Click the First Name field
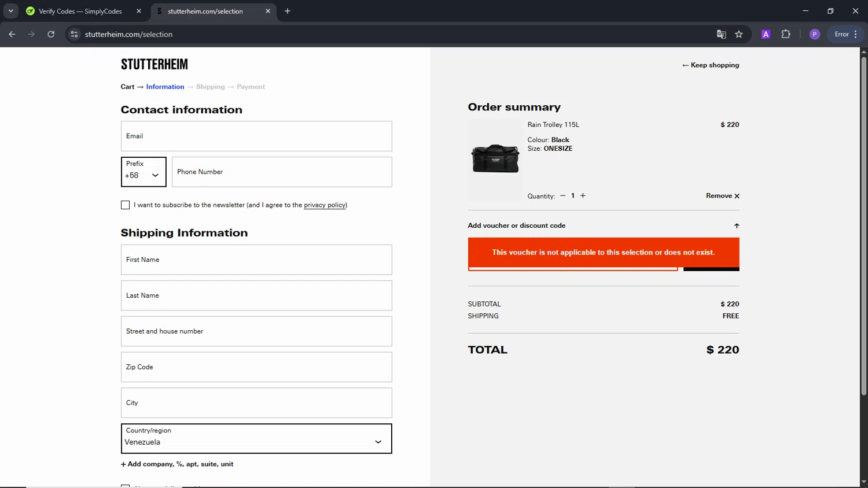This screenshot has height=488, width=868. tap(256, 260)
